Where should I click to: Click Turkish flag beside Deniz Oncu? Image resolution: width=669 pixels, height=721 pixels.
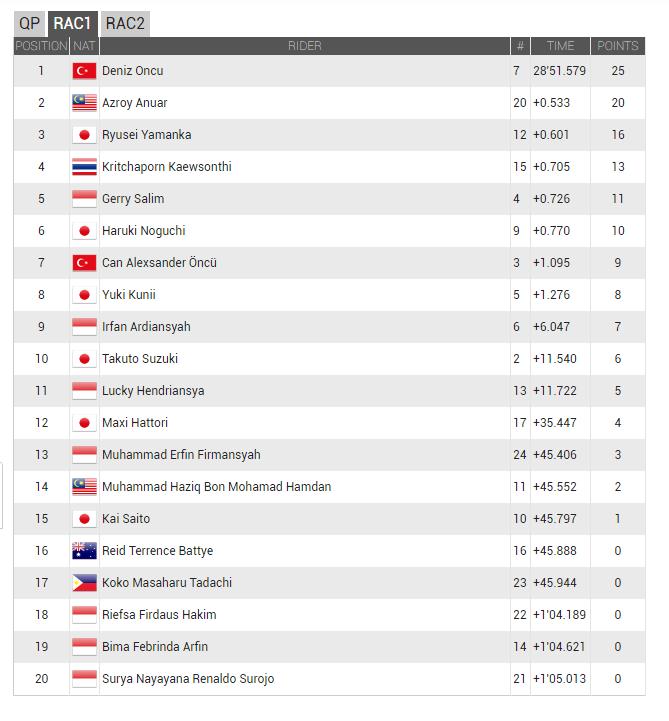click(x=84, y=71)
